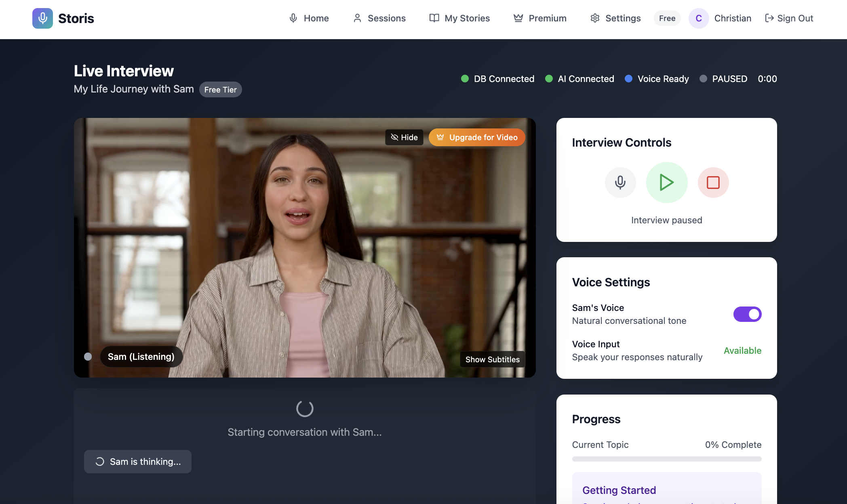The height and width of the screenshot is (504, 847).
Task: Go to the Sessions page
Action: tap(379, 18)
